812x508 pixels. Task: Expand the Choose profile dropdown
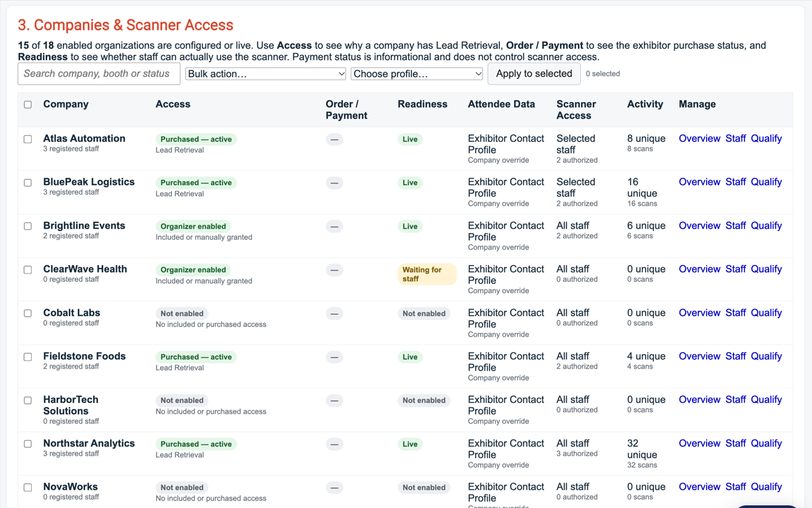[417, 74]
